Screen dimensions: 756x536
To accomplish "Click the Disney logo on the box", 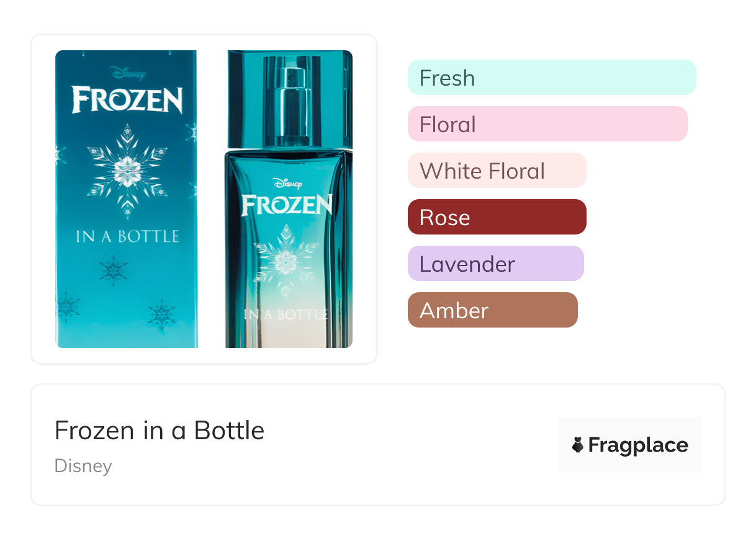I will click(x=127, y=74).
